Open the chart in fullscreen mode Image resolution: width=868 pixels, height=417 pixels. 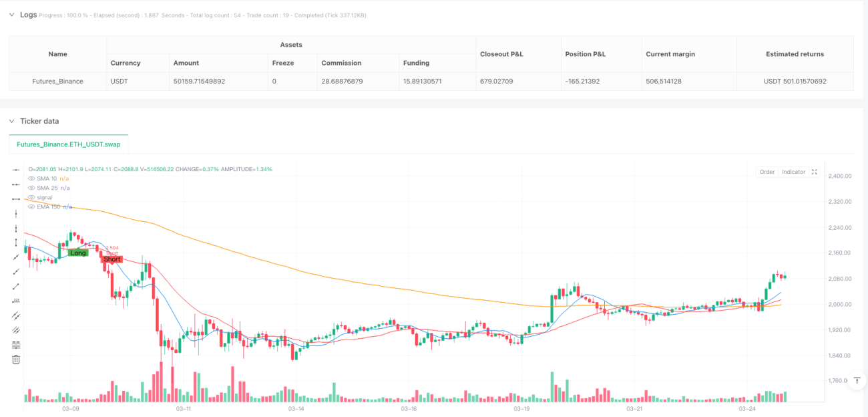click(814, 172)
